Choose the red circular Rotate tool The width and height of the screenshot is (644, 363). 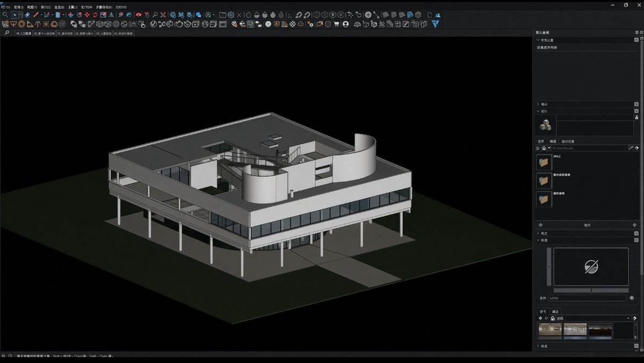(x=95, y=15)
